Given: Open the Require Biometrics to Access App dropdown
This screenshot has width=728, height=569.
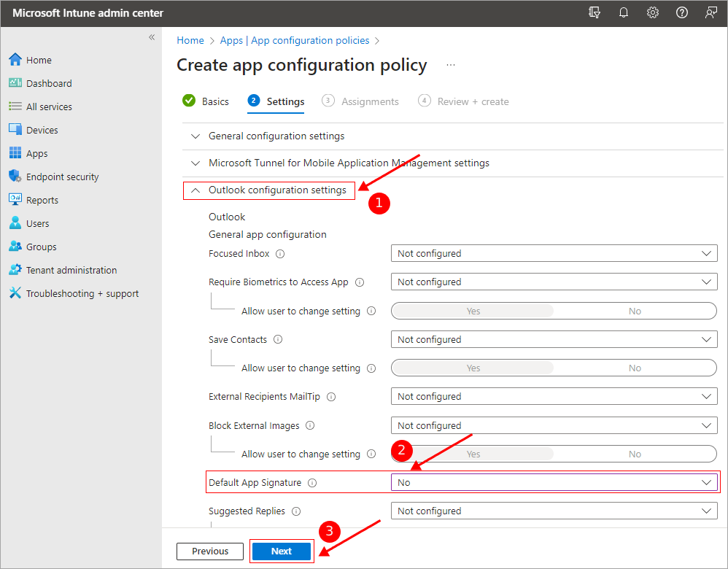Looking at the screenshot, I should (x=554, y=282).
